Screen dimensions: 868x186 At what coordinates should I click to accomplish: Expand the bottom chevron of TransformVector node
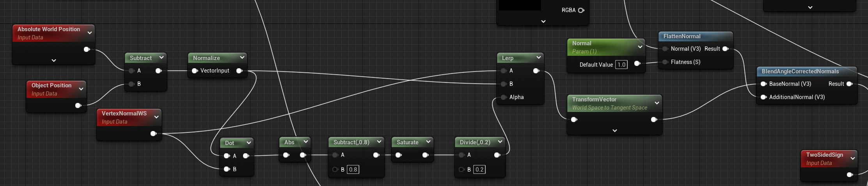click(615, 131)
